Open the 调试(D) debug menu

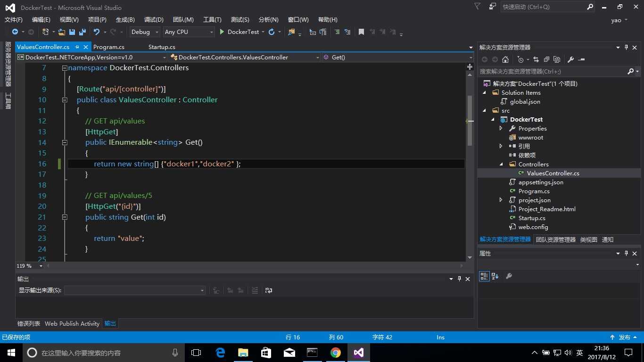click(x=154, y=19)
